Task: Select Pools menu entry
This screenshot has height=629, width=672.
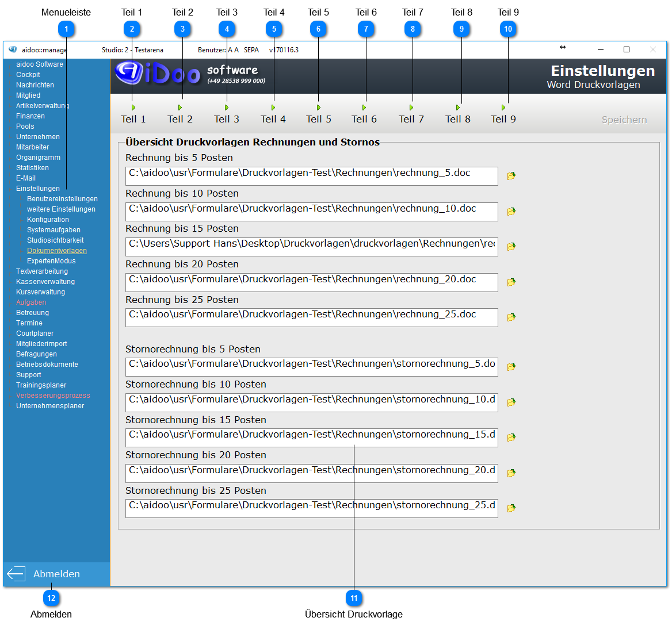Action: pos(25,126)
